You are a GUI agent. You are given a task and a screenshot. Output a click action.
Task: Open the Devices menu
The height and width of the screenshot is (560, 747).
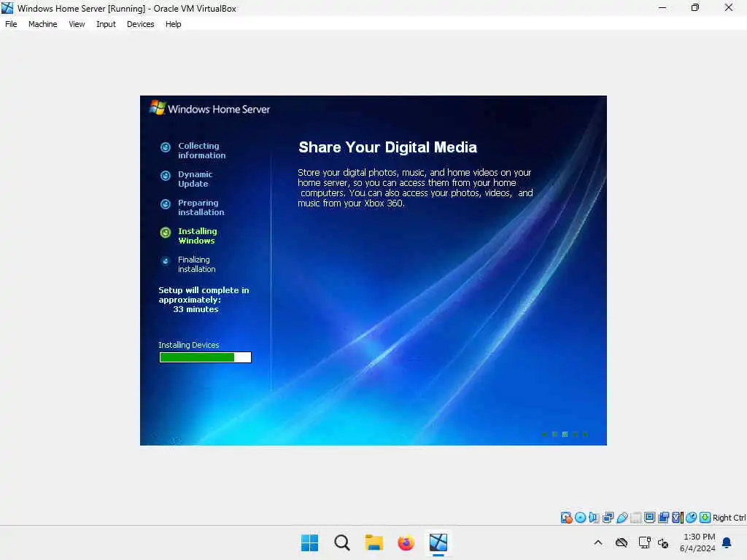[140, 24]
